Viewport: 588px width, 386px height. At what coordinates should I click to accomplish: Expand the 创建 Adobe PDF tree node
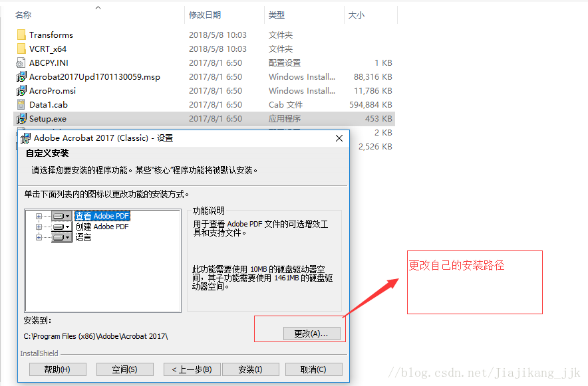(39, 227)
